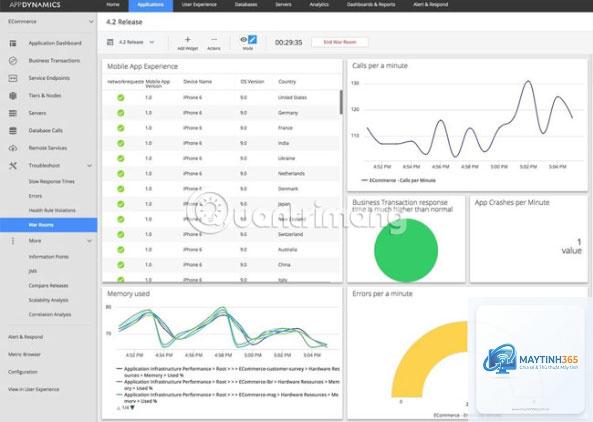This screenshot has width=593, height=422.
Task: Click green status icon in Australia row
Action: (x=121, y=250)
